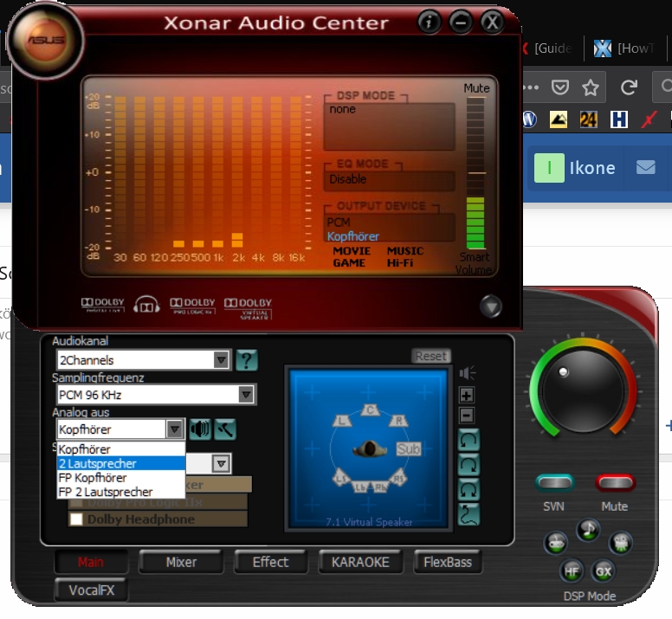Click the speaker volume icon above plus button
The height and width of the screenshot is (619, 672).
point(467,372)
